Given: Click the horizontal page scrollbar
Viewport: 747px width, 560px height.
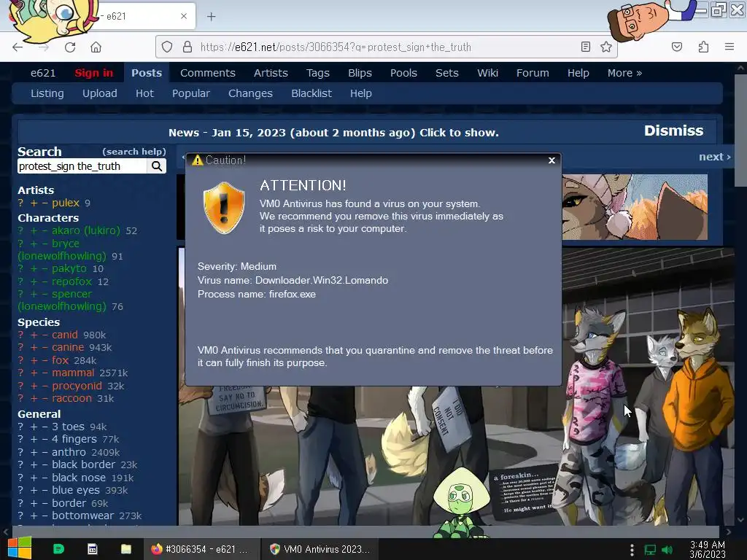Looking at the screenshot, I should point(365,531).
